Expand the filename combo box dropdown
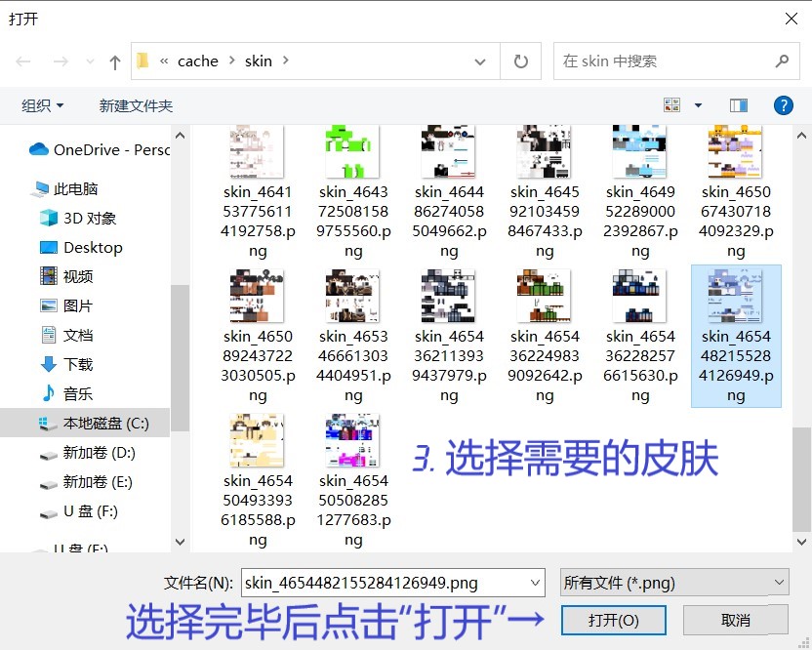The image size is (812, 650). point(536,584)
